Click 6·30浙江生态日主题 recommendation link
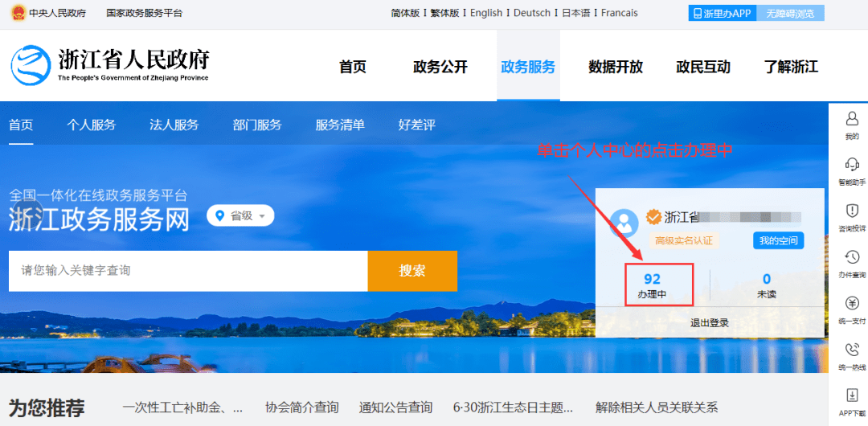This screenshot has width=868, height=426. [x=513, y=408]
